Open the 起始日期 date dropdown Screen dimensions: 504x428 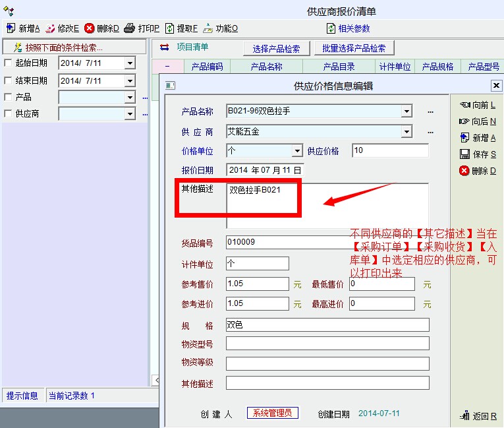tap(130, 63)
